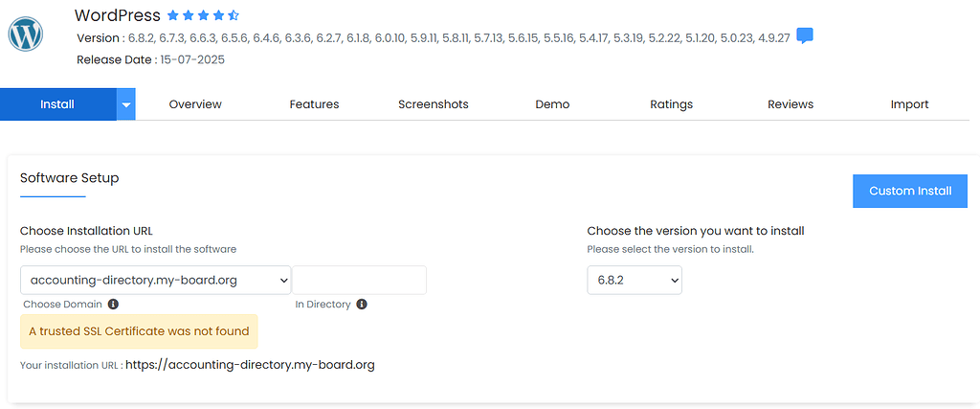980x409 pixels.
Task: View the Ratings tab
Action: (671, 104)
